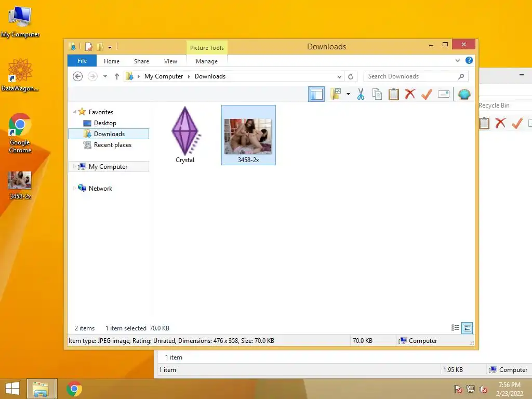Click the quick access Properties icon

tap(88, 46)
